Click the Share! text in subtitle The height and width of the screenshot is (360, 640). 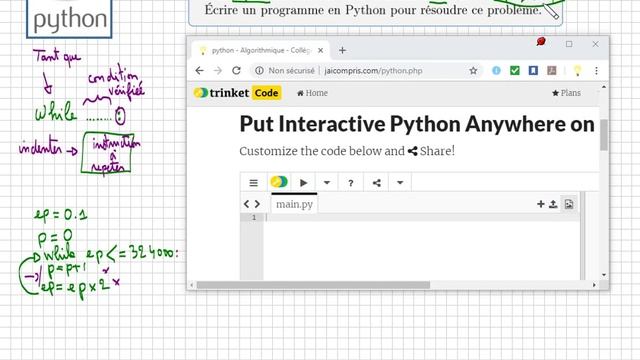point(437,151)
